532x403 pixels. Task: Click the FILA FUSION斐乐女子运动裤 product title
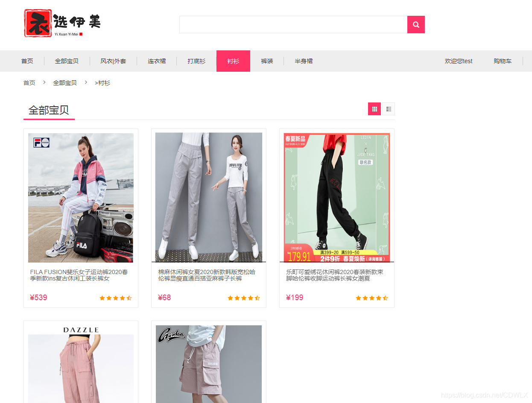point(79,275)
